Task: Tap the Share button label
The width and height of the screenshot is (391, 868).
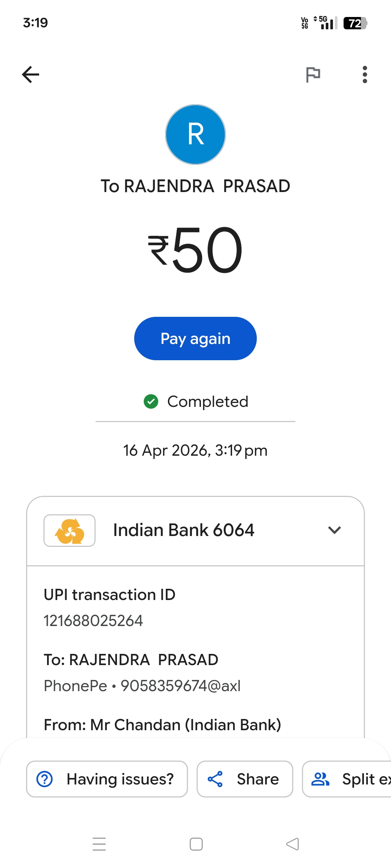Action: [258, 779]
